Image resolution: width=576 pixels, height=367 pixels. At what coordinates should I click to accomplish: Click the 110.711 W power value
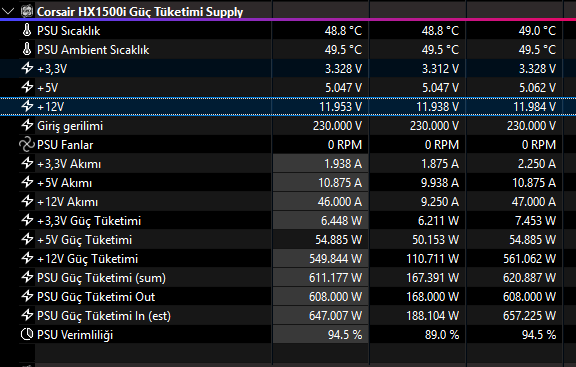pyautogui.click(x=433, y=259)
